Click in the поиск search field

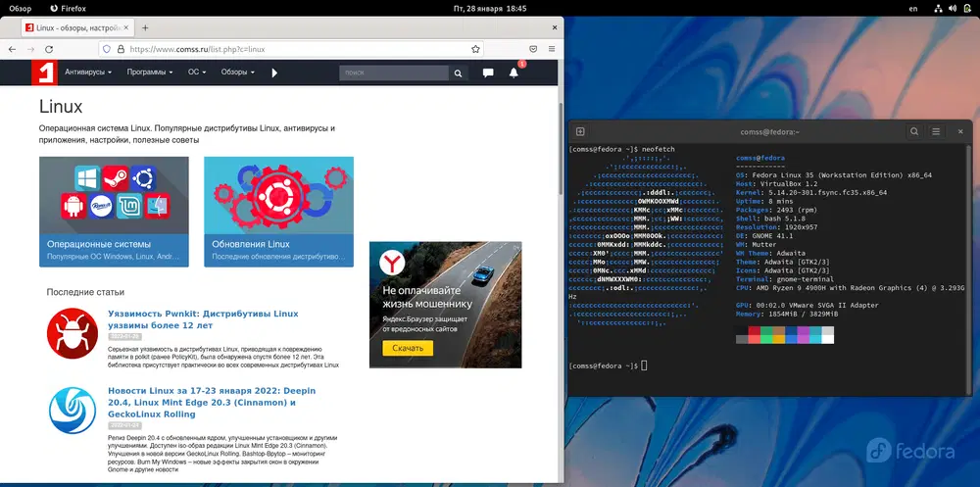click(394, 73)
